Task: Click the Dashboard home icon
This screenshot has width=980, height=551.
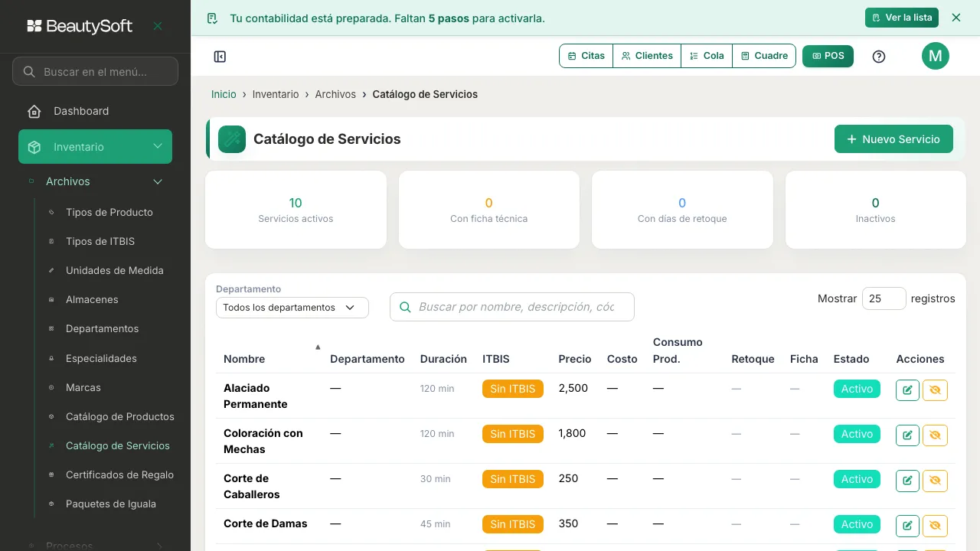Action: [34, 112]
